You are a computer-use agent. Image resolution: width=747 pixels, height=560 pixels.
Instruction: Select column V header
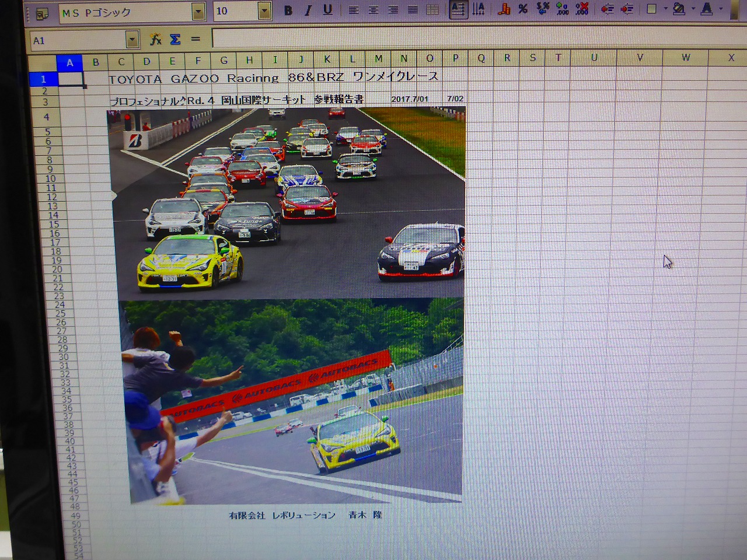point(640,57)
